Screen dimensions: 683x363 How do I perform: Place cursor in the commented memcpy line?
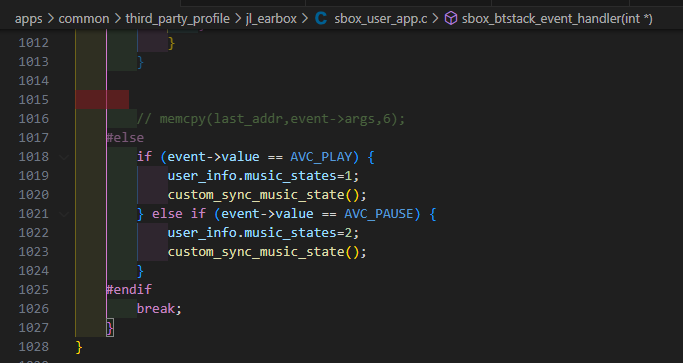pos(271,119)
